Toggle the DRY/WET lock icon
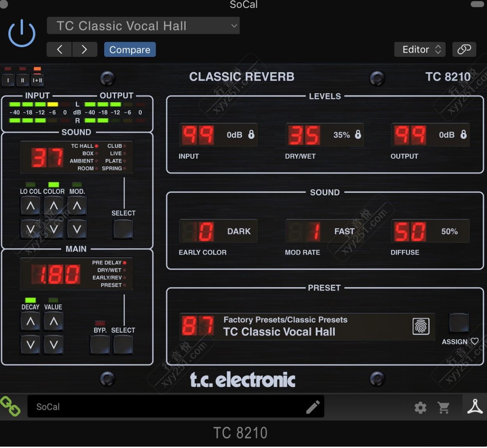Screen dimensions: 487x448 [358, 135]
